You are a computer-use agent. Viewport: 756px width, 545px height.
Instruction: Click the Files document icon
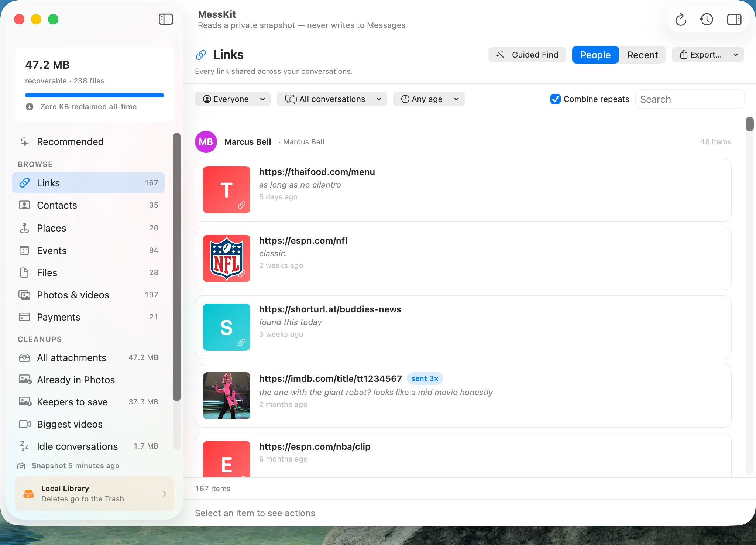click(x=24, y=273)
